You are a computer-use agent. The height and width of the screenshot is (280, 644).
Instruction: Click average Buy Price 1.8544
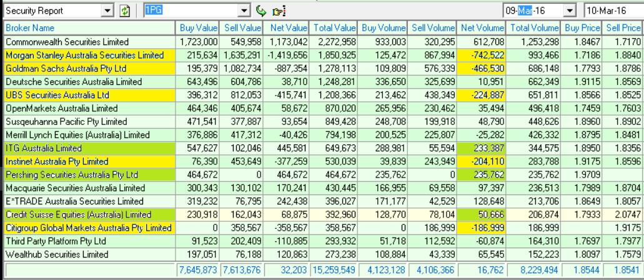(x=582, y=270)
